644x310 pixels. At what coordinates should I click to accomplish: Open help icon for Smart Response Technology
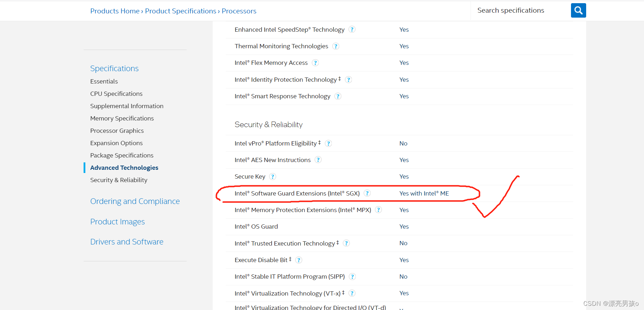pos(338,96)
